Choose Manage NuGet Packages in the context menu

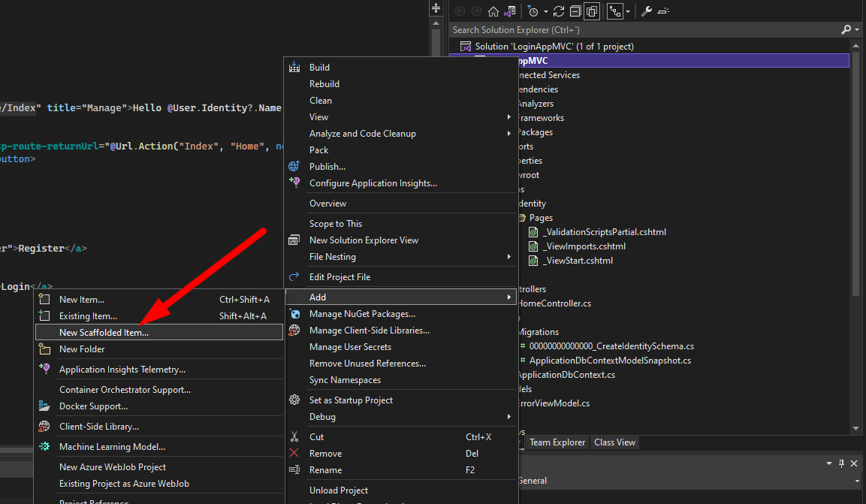point(362,314)
